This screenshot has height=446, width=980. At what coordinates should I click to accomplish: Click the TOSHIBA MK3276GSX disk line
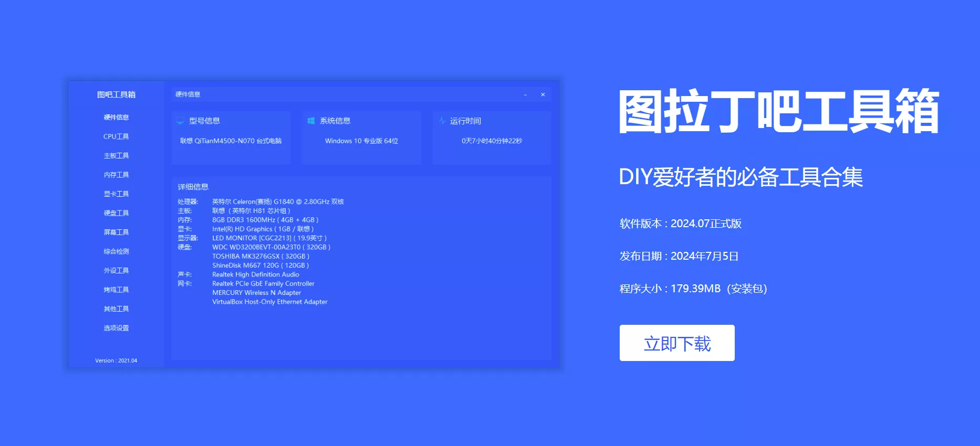click(260, 257)
